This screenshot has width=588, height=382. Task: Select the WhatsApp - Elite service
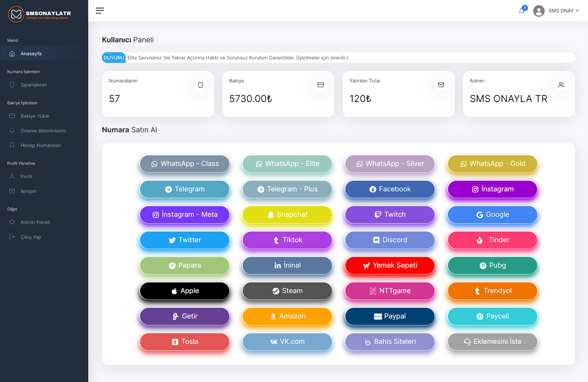[287, 164]
